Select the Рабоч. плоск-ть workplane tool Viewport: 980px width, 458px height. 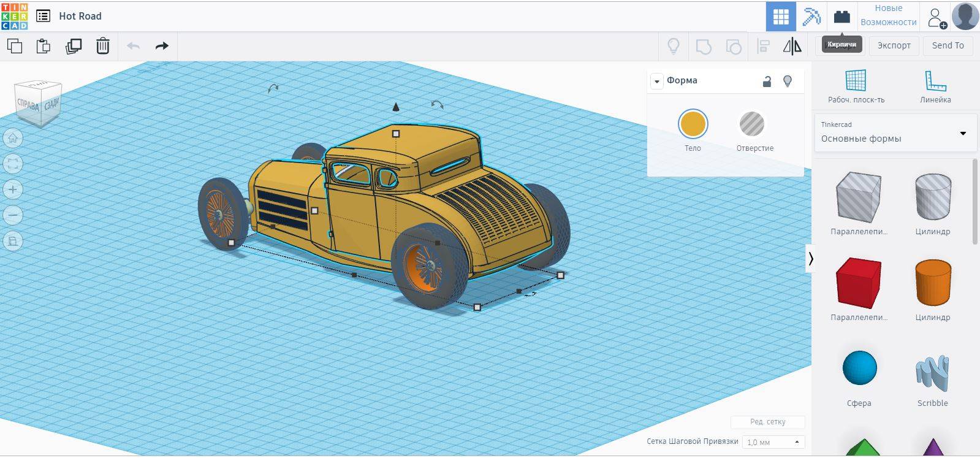tap(856, 86)
